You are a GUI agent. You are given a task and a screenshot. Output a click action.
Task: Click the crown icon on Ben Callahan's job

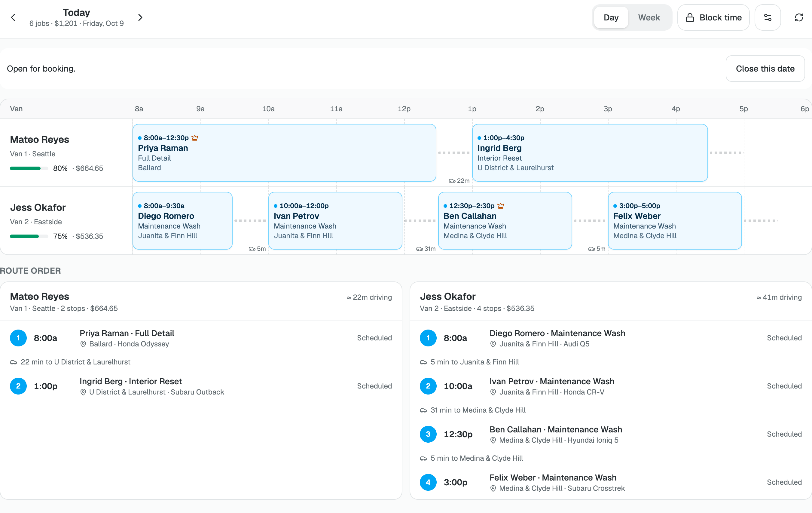click(x=500, y=206)
